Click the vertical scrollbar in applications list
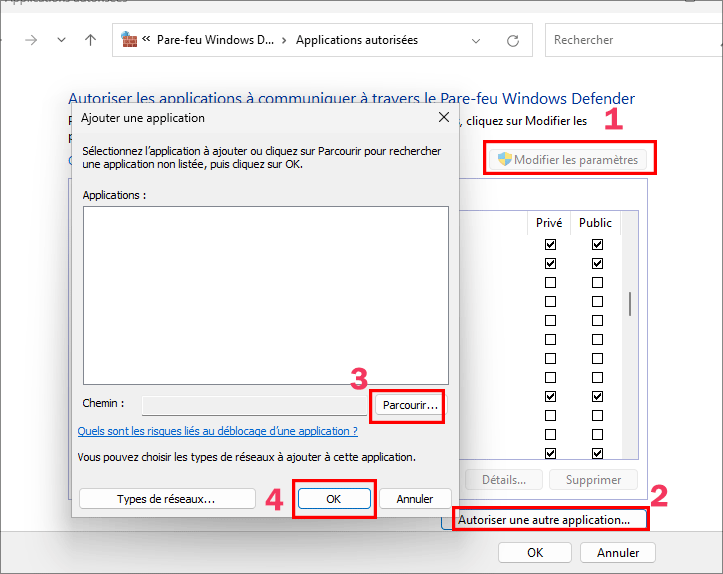Image resolution: width=723 pixels, height=574 pixels. [x=629, y=304]
